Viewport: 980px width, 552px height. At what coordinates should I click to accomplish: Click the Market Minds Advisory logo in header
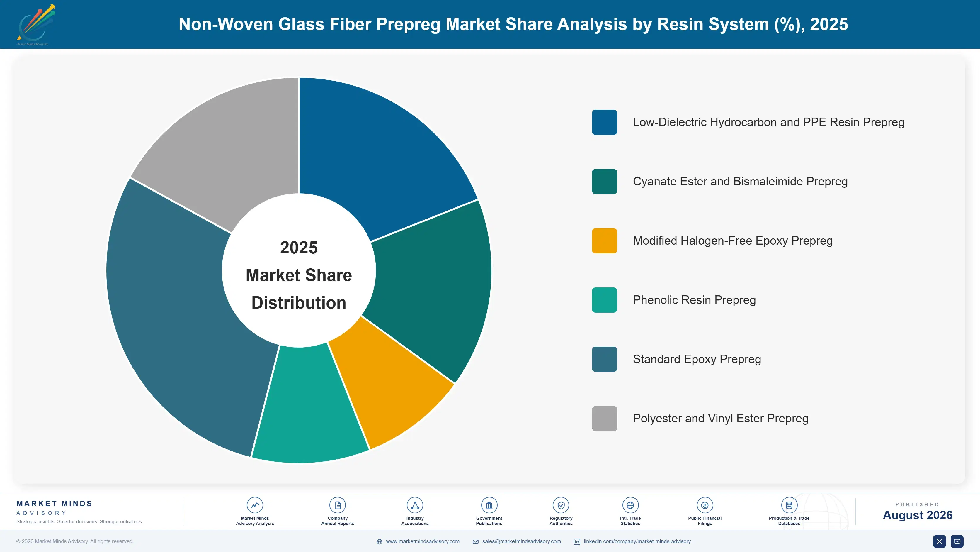[x=36, y=25]
